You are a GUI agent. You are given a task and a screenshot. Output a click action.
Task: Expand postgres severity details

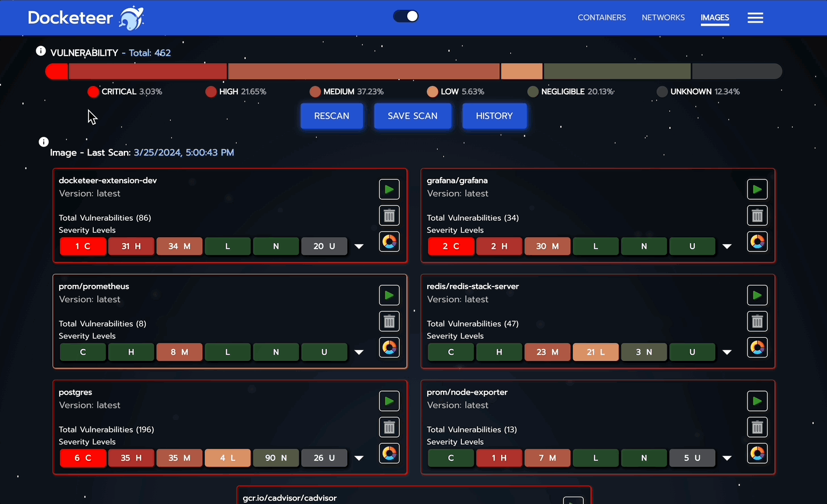(359, 458)
